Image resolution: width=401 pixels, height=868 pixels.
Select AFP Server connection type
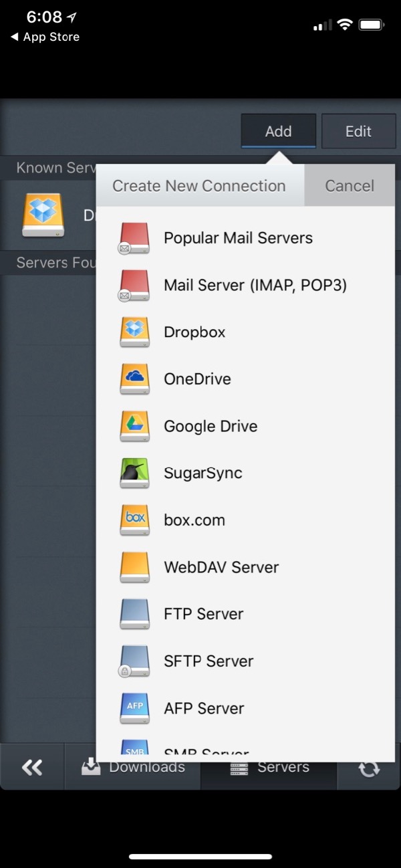[245, 708]
